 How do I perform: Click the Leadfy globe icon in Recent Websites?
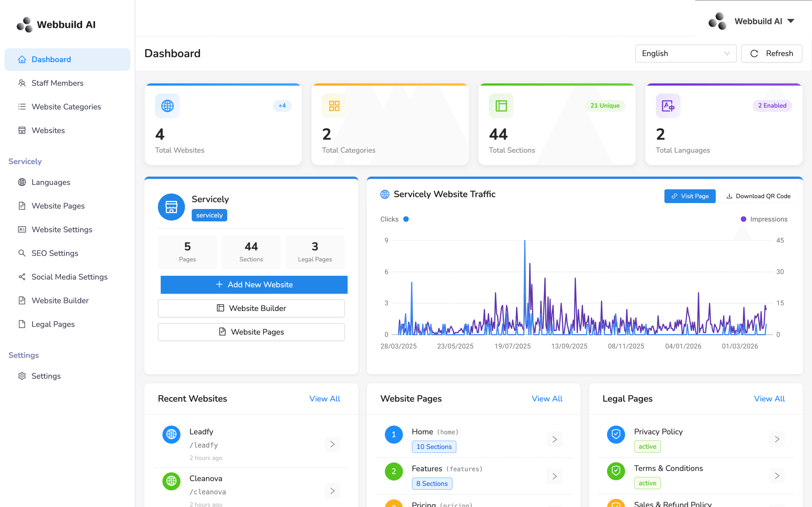pos(171,434)
